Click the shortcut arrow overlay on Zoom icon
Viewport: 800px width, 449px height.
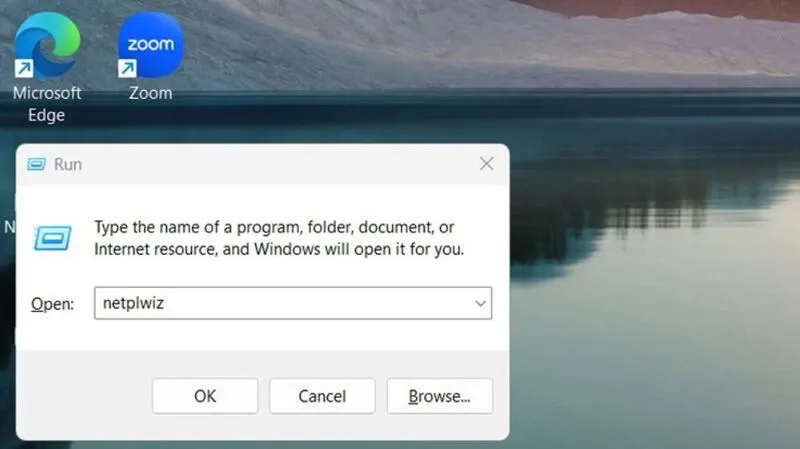point(127,68)
